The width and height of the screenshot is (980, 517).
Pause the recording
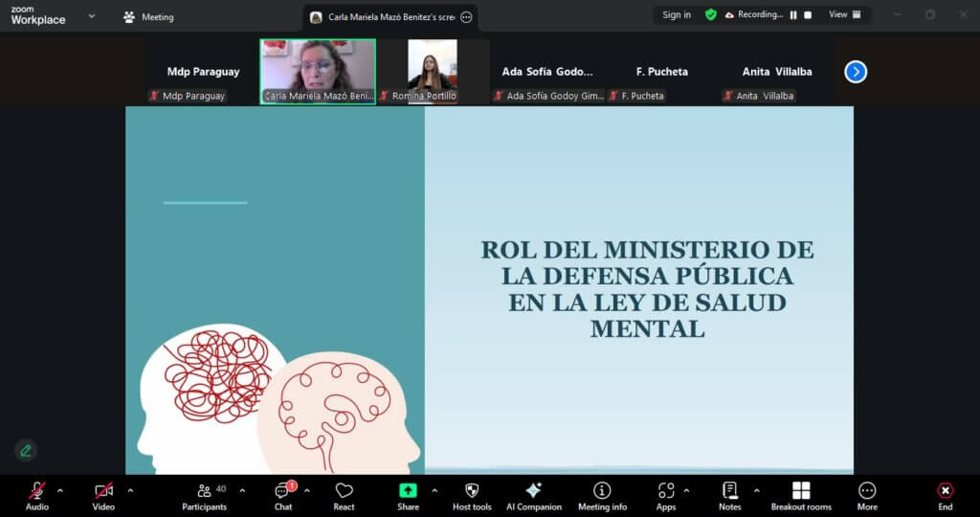(793, 15)
